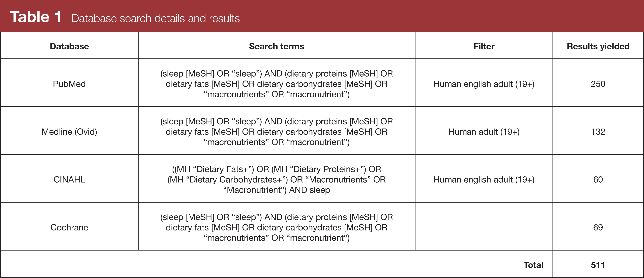Click the "Filter" column header
The image size is (644, 278).
tap(484, 46)
